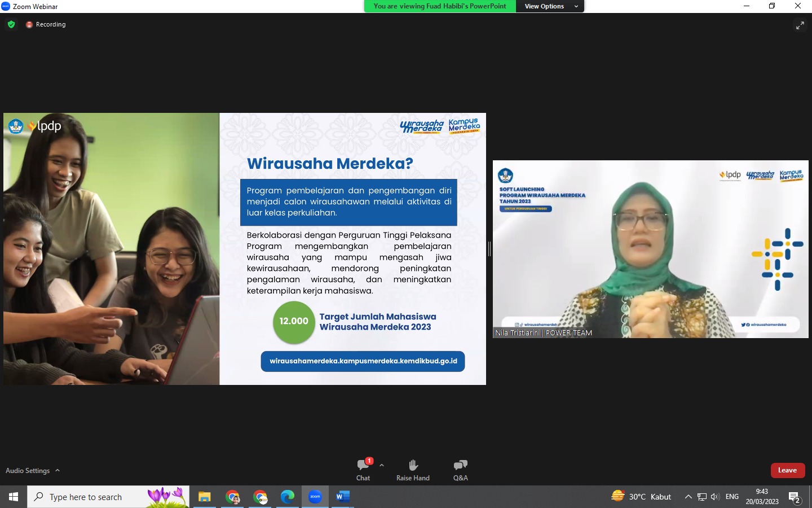Open network settings tray icon
Image resolution: width=812 pixels, height=508 pixels.
point(702,497)
